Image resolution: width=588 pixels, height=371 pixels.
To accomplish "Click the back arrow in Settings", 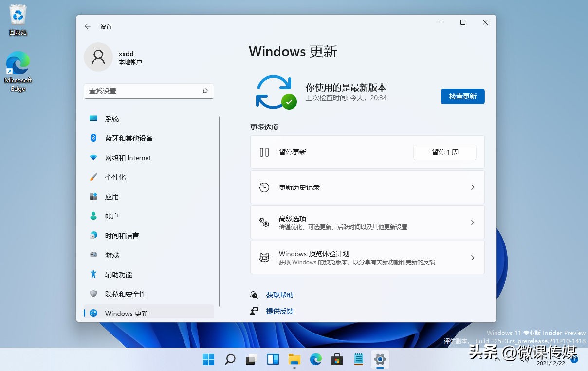I will tap(88, 26).
